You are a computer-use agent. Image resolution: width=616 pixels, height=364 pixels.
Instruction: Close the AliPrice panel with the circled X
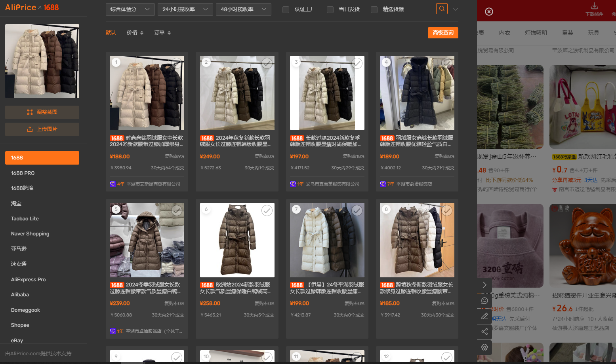click(x=489, y=11)
